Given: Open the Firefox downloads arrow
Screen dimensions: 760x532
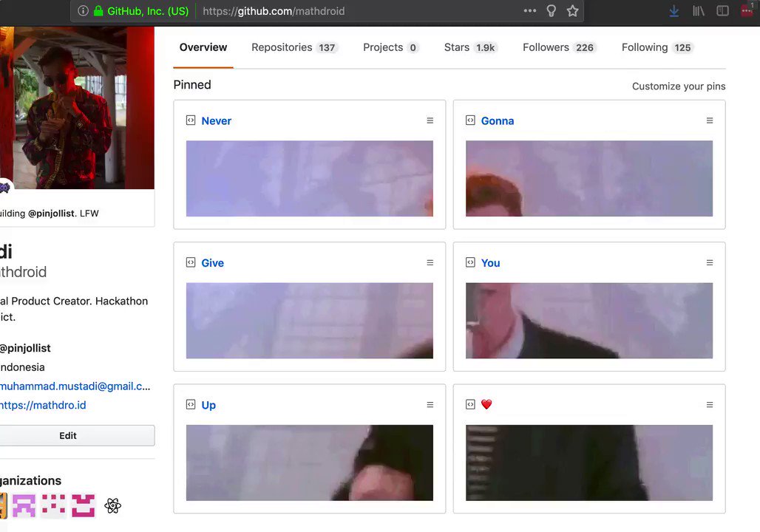Looking at the screenshot, I should click(x=674, y=10).
